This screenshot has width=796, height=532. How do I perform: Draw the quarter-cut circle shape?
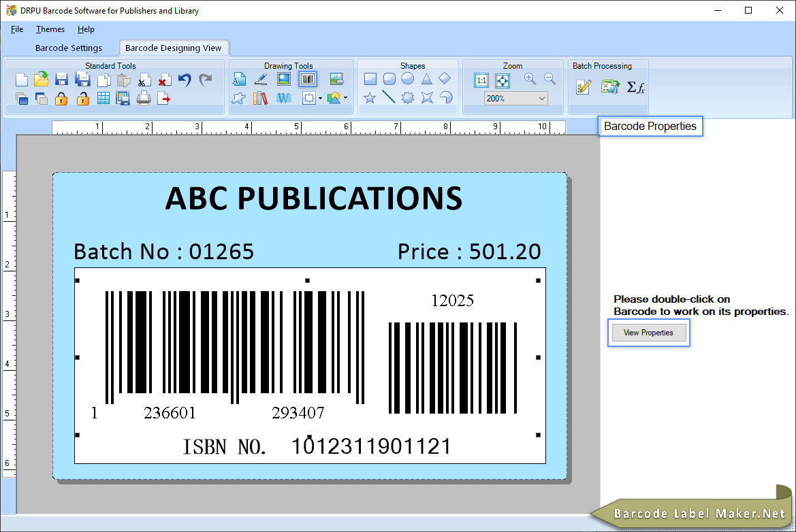click(x=446, y=97)
